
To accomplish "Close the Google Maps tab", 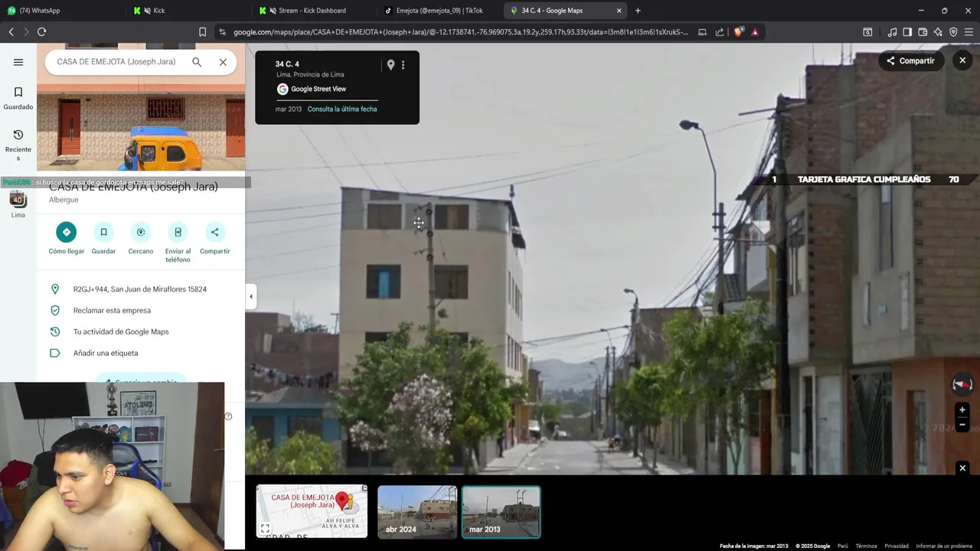I will point(619,11).
